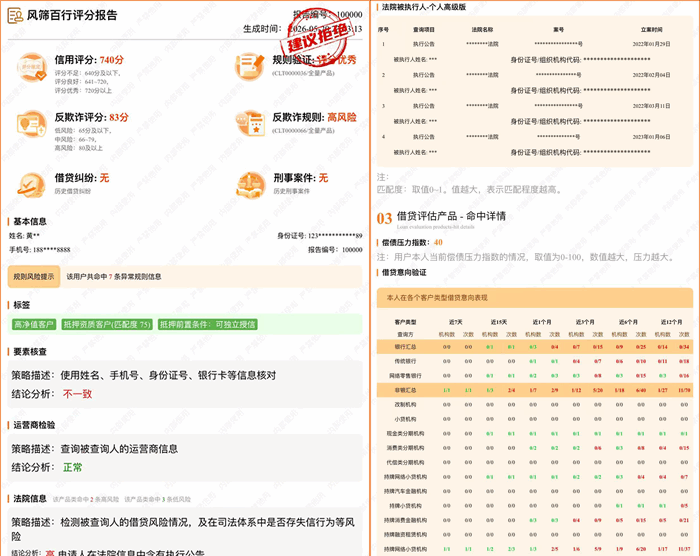Click the 偿债压力指数 value 40
The image size is (700, 556).
click(438, 242)
